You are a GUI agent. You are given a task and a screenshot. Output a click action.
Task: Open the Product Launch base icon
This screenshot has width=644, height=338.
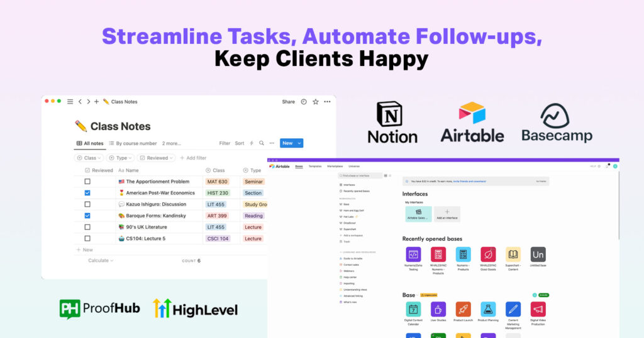click(463, 309)
